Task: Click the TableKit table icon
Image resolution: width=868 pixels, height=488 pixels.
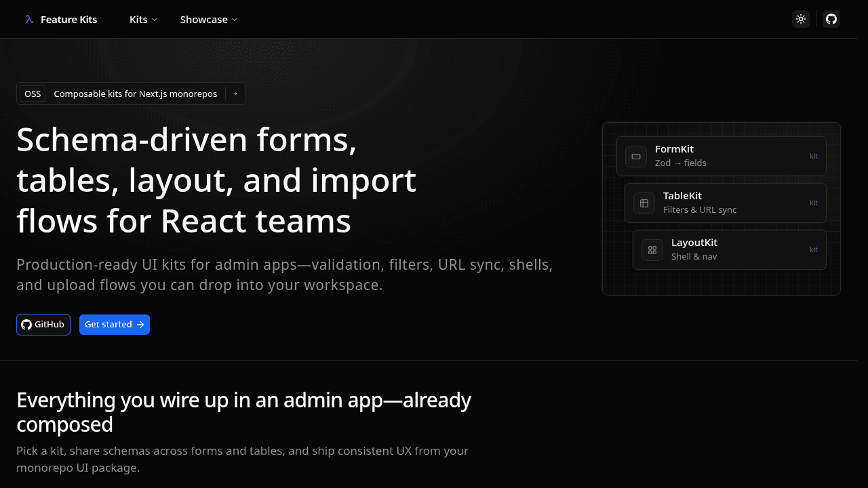Action: click(x=644, y=203)
